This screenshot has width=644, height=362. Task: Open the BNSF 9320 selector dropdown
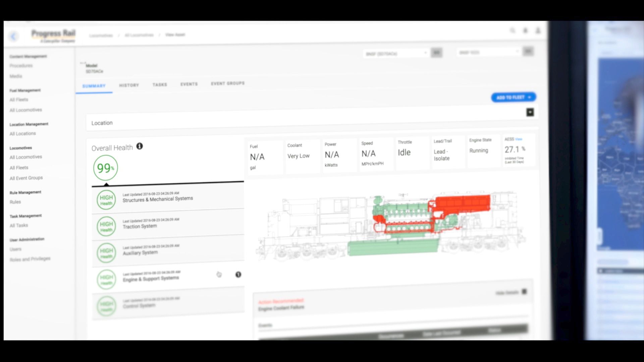(x=488, y=52)
